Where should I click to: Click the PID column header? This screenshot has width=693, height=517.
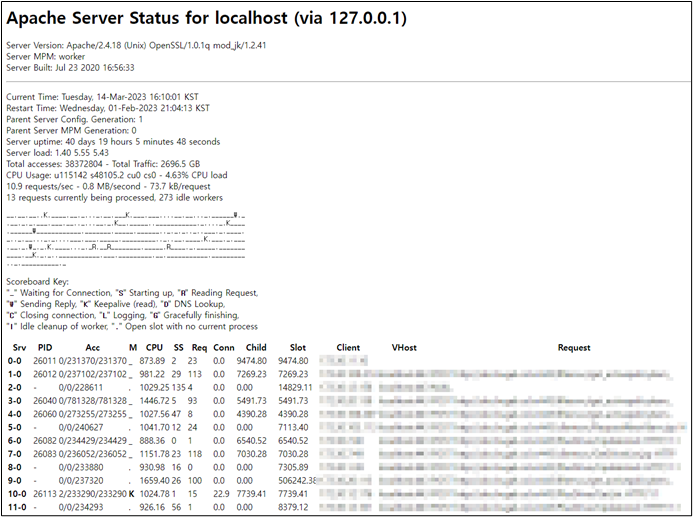pyautogui.click(x=45, y=348)
